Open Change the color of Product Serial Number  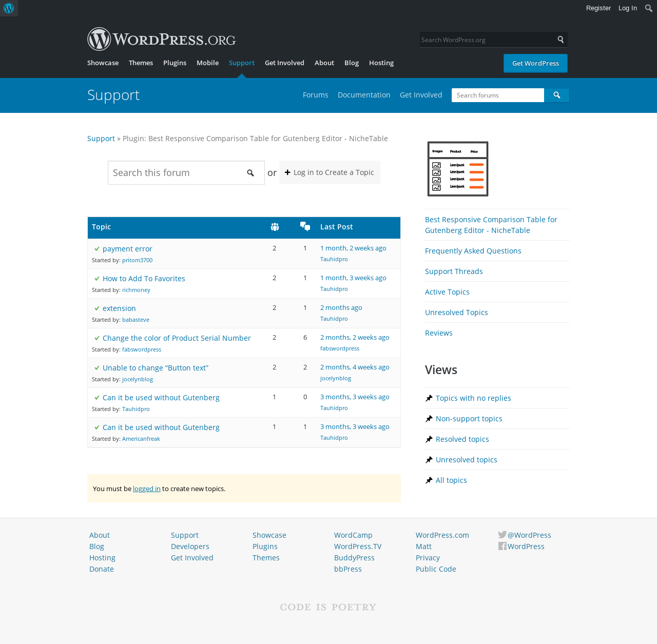tap(177, 338)
